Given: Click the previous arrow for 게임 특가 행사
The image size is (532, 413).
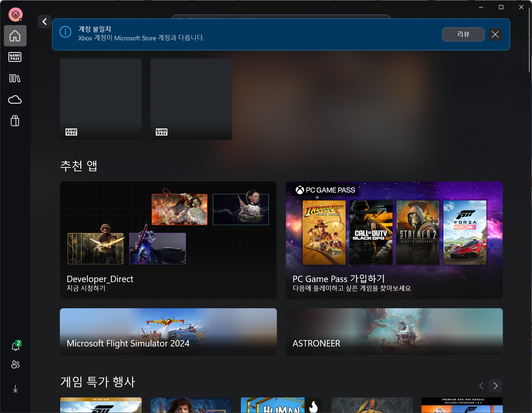Looking at the screenshot, I should point(481,386).
